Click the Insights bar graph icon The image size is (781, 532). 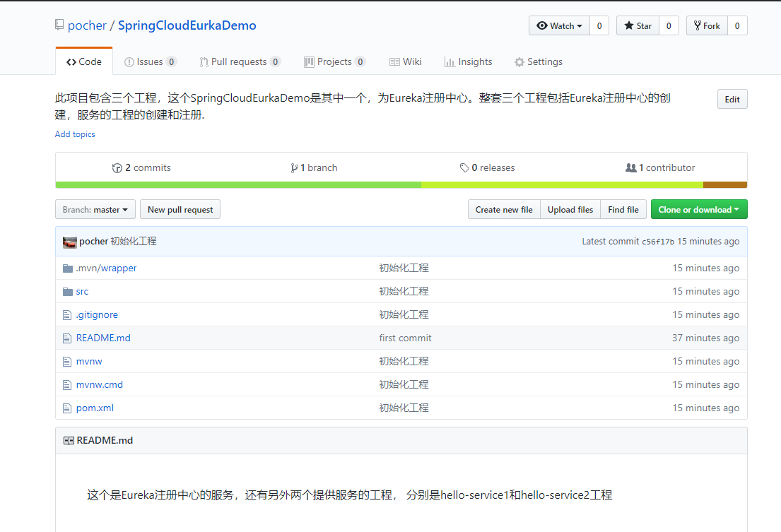tap(450, 61)
